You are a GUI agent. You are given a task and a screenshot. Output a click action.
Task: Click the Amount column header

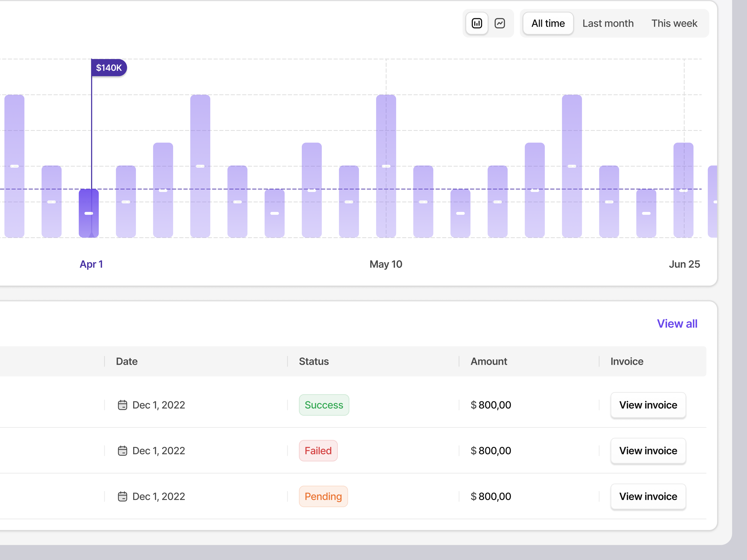coord(489,361)
